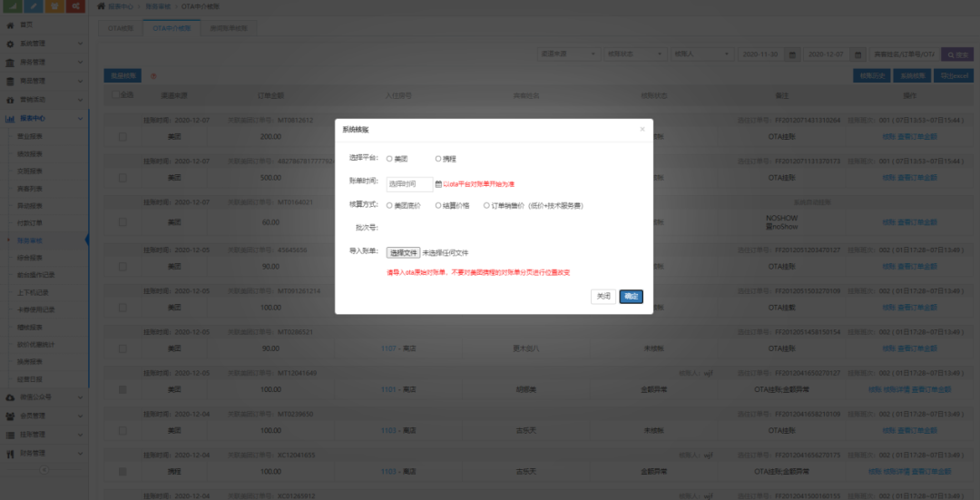The height and width of the screenshot is (500, 980).
Task: Click the orange square icon in top bar
Action: tap(54, 6)
